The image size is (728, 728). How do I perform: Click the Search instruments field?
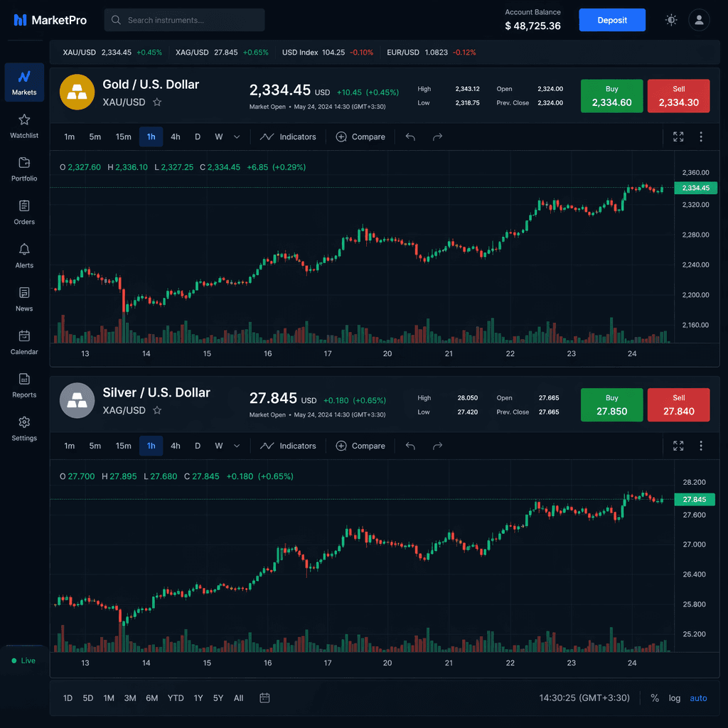184,20
